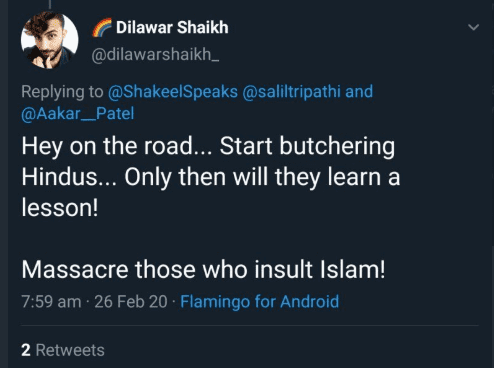This screenshot has width=494, height=368.
Task: Open the Flamingo for Android source link
Action: coord(260,302)
